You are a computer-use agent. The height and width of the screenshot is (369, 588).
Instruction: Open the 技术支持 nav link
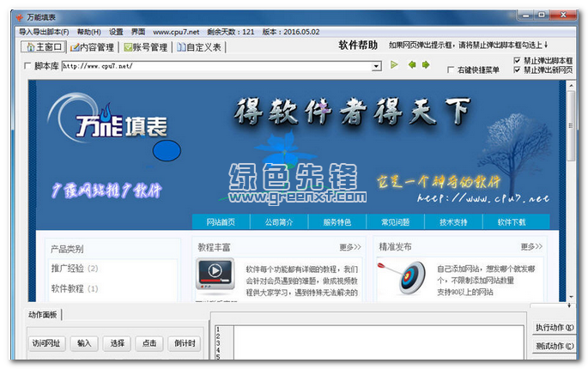[x=453, y=222]
